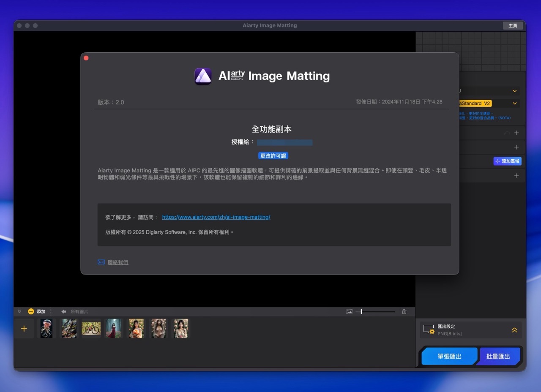Image resolution: width=541 pixels, height=392 pixels.
Task: Collapse the 匯出設定 panel with the yellow chevron
Action: click(x=514, y=330)
